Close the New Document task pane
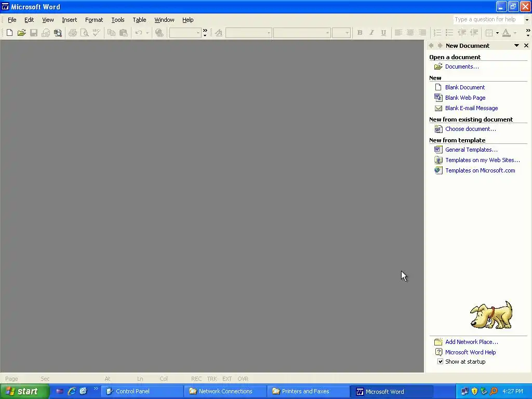 pos(526,46)
